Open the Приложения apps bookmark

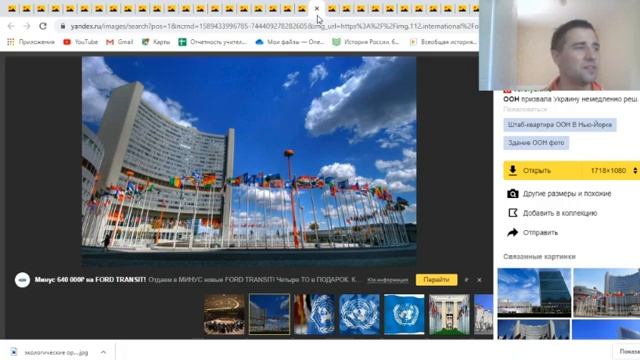31,42
